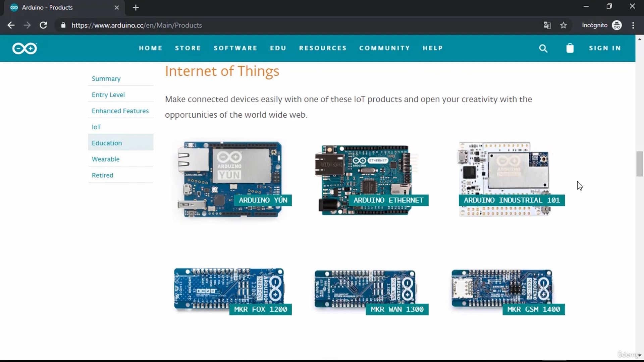This screenshot has height=362, width=644.
Task: Click the Incógnito profile icon
Action: point(616,25)
